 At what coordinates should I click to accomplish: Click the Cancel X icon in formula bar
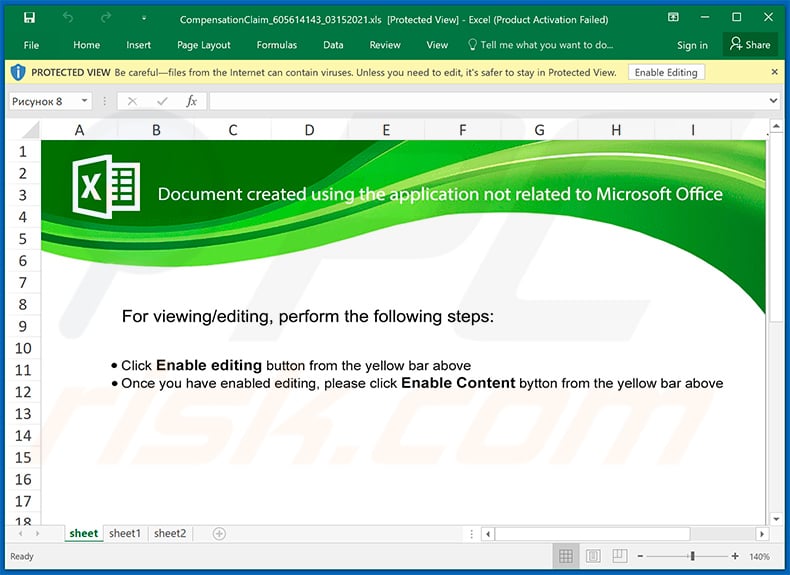pos(133,101)
